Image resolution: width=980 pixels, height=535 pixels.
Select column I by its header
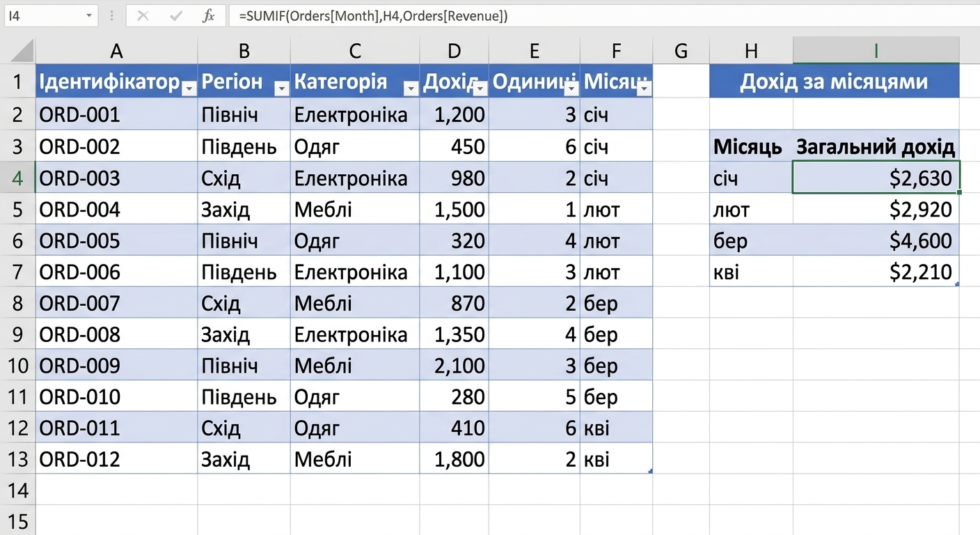click(876, 50)
